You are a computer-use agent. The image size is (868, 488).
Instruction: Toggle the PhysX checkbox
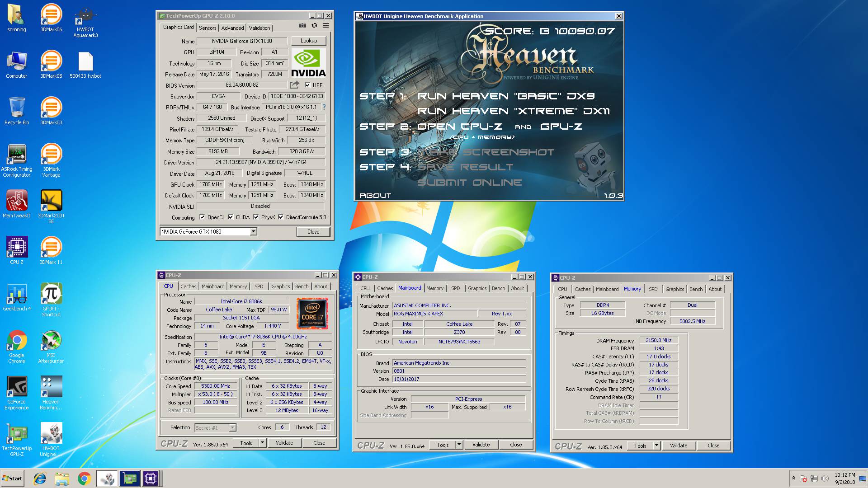tap(256, 217)
